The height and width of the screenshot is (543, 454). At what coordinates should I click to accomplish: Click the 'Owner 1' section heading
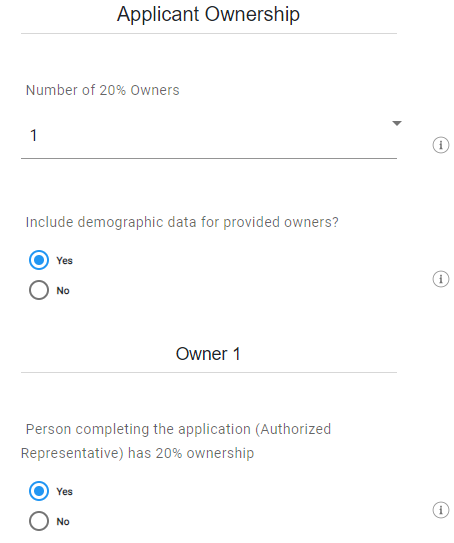[x=208, y=354]
